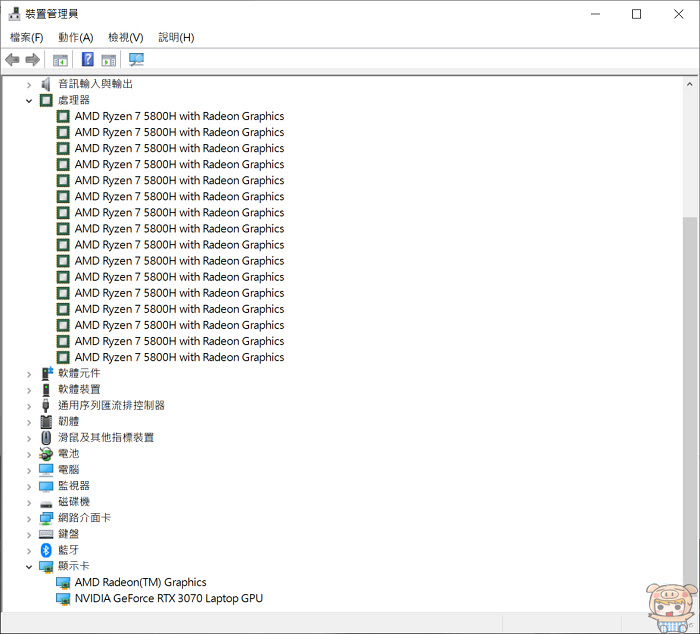This screenshot has width=700, height=634.
Task: Click the 鍵盤 keyboard icon
Action: pos(46,534)
